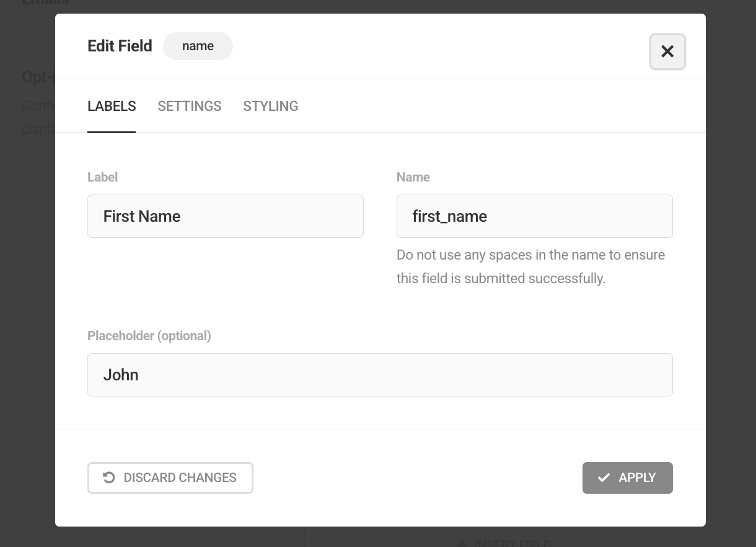The width and height of the screenshot is (756, 547).
Task: Open the Settings tab
Action: 190,107
